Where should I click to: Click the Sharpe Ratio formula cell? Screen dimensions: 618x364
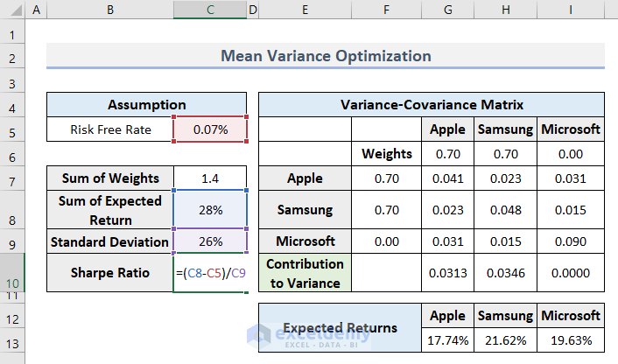[x=210, y=273]
